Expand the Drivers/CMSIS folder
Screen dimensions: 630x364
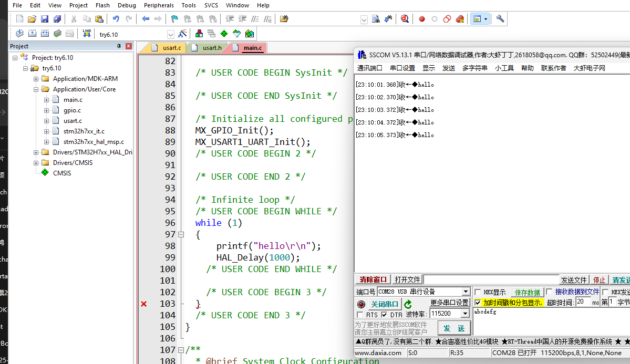coord(36,163)
